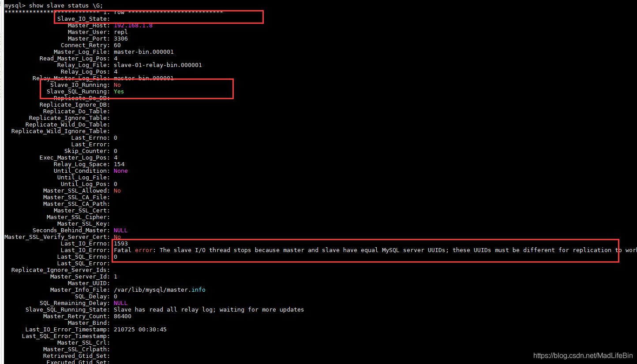Image resolution: width=637 pixels, height=364 pixels.
Task: Open the blog.csdn.net watermark URL
Action: [x=583, y=356]
